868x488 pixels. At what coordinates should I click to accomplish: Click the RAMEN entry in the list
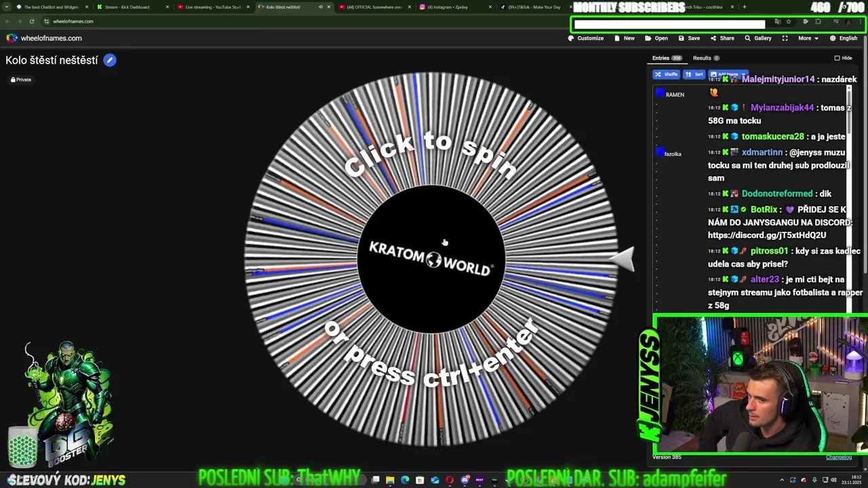675,95
